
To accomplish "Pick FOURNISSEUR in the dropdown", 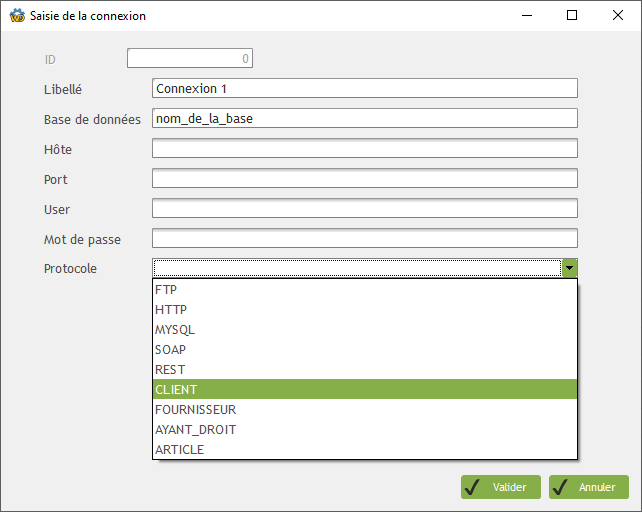I will coord(365,410).
